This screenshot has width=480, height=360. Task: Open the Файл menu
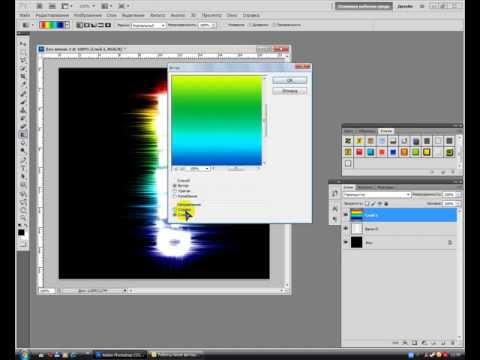(25, 15)
